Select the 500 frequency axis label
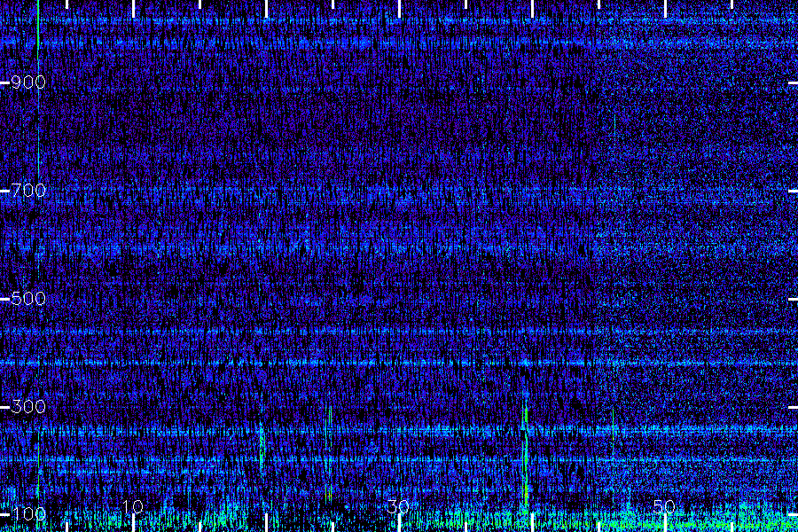Viewport: 798px width, 532px height. click(28, 299)
